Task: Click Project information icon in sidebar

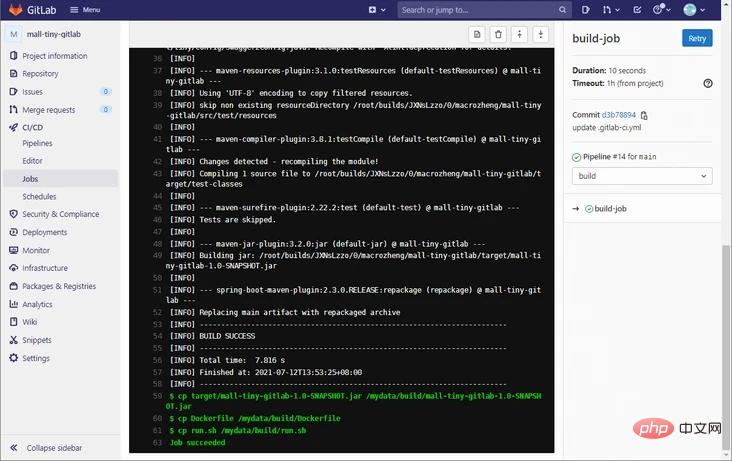Action: click(x=14, y=56)
